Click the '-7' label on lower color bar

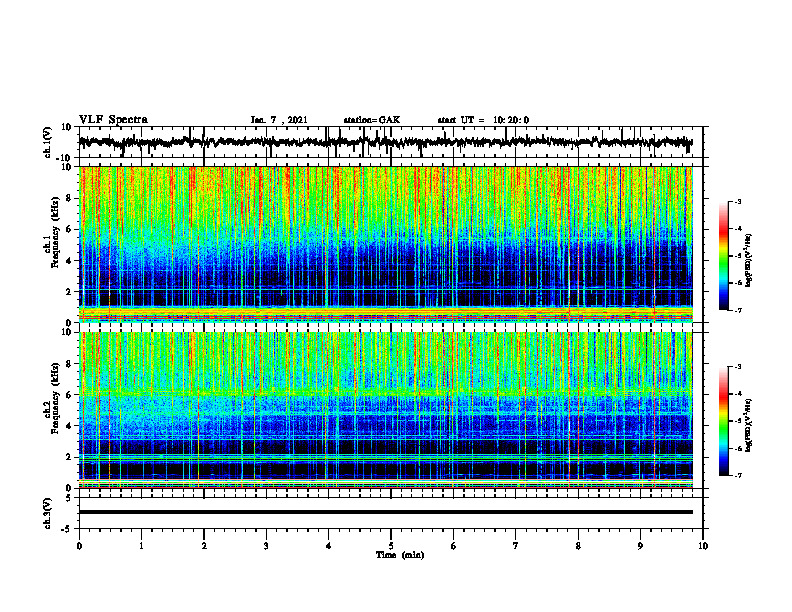click(737, 475)
